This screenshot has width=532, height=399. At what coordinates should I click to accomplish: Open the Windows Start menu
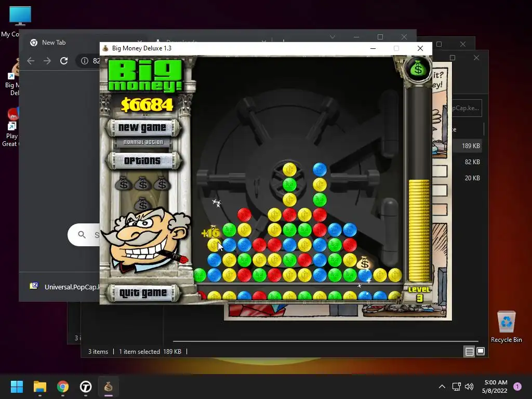[17, 387]
